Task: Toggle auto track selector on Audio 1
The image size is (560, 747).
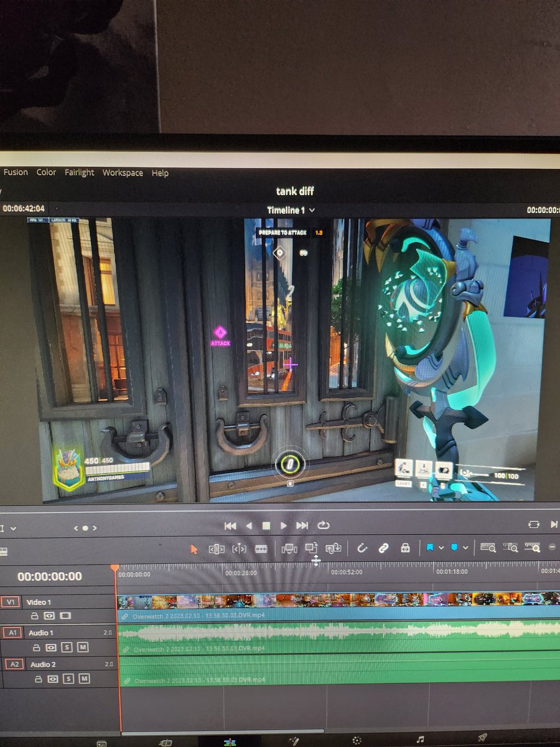Action: [x=51, y=647]
